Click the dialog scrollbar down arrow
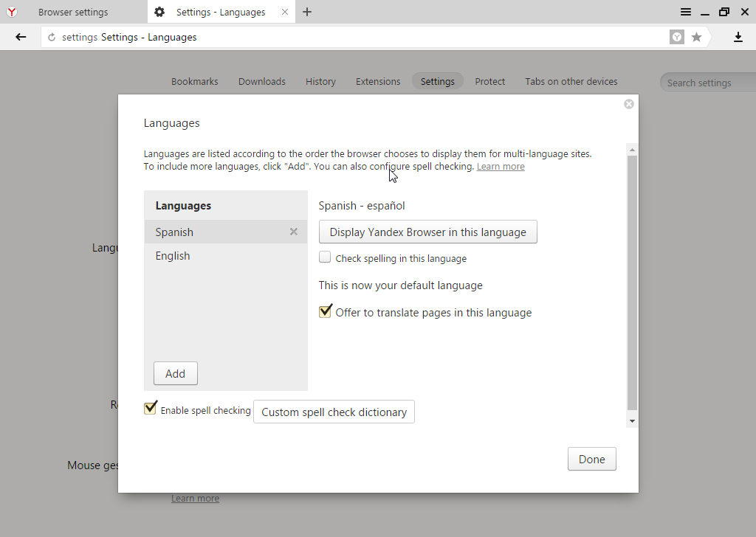Image resolution: width=756 pixels, height=537 pixels. [632, 421]
